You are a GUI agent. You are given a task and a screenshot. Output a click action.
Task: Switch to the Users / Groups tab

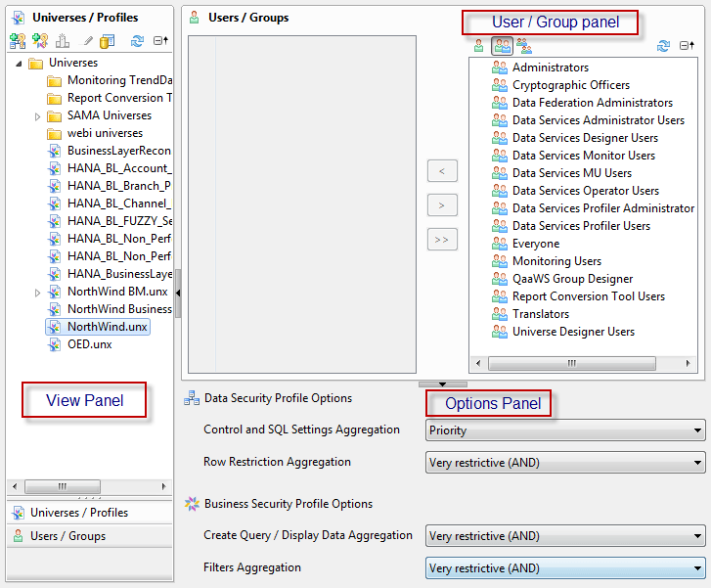point(89,536)
